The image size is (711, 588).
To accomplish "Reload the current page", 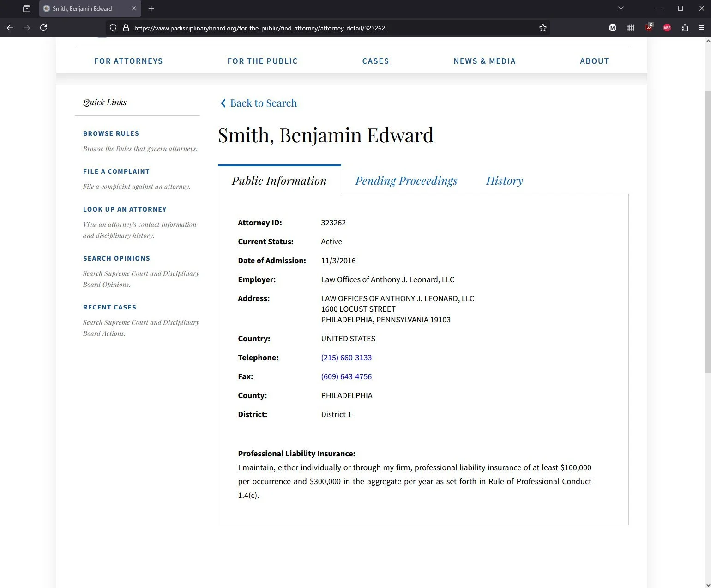I will 43,28.
